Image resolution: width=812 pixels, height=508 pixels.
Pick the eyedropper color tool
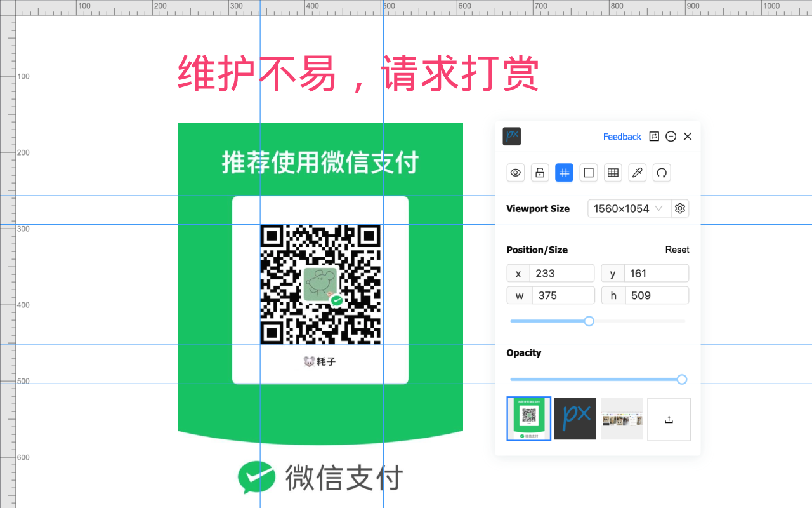pyautogui.click(x=638, y=173)
